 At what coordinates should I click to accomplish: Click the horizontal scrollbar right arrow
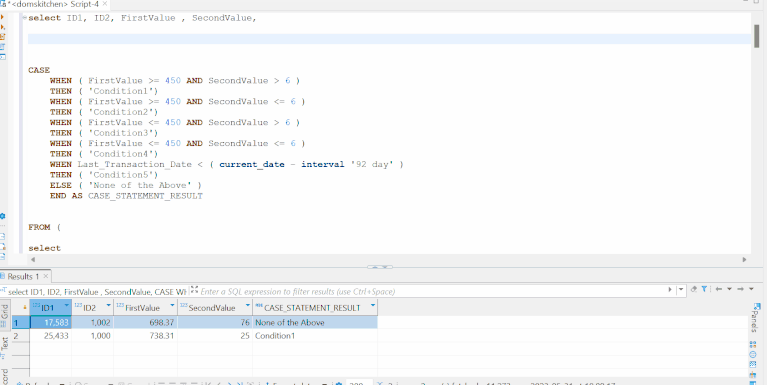pyautogui.click(x=744, y=260)
